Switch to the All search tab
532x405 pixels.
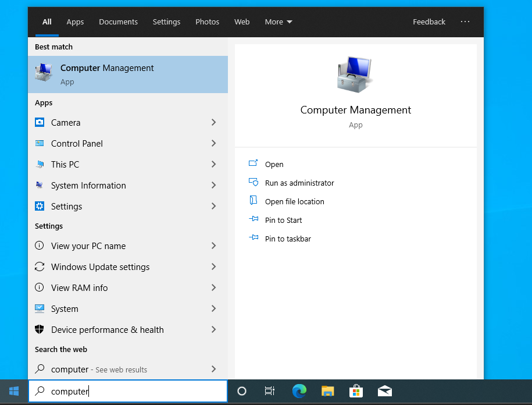point(47,22)
